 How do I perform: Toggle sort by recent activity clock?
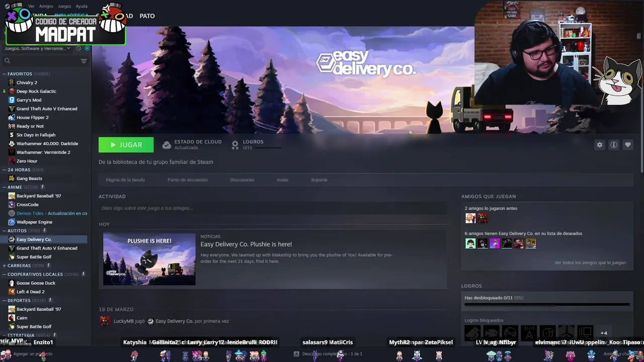(78, 48)
